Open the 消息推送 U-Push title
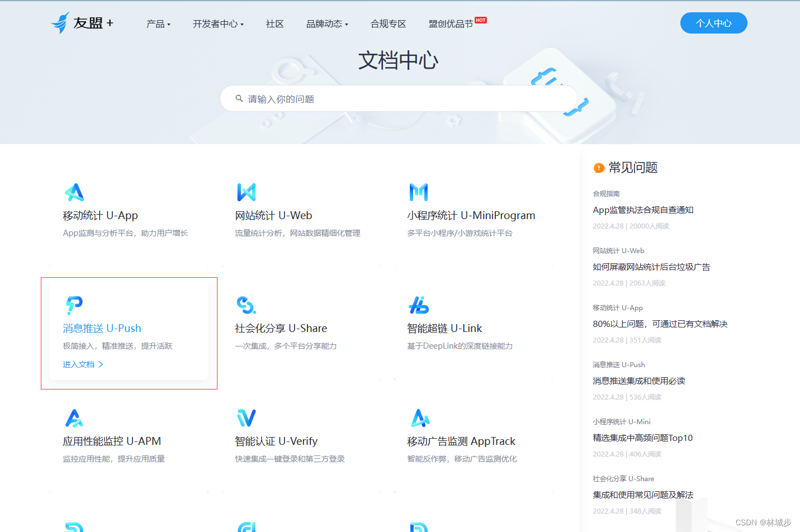This screenshot has width=800, height=532. click(x=102, y=328)
